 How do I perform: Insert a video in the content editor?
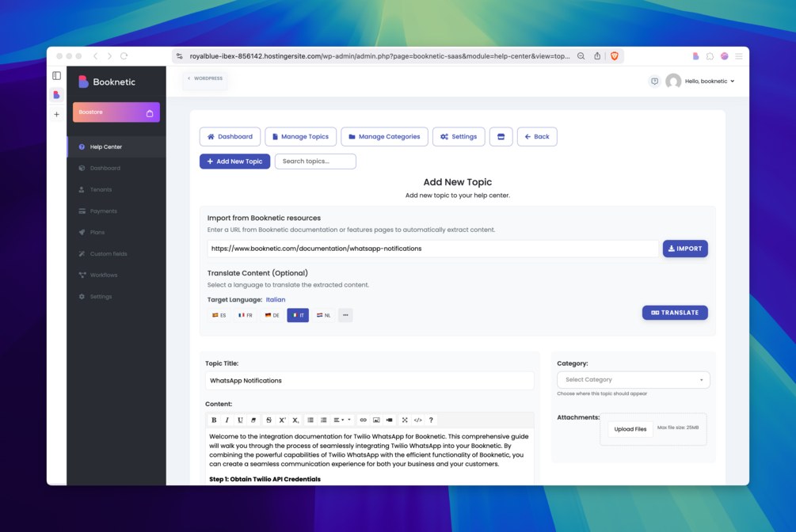pos(390,420)
